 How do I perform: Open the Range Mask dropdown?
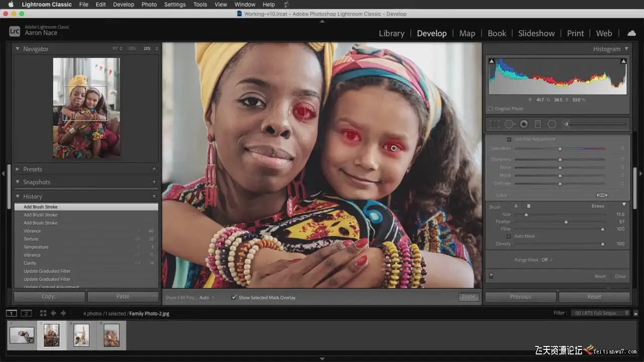coord(547,260)
